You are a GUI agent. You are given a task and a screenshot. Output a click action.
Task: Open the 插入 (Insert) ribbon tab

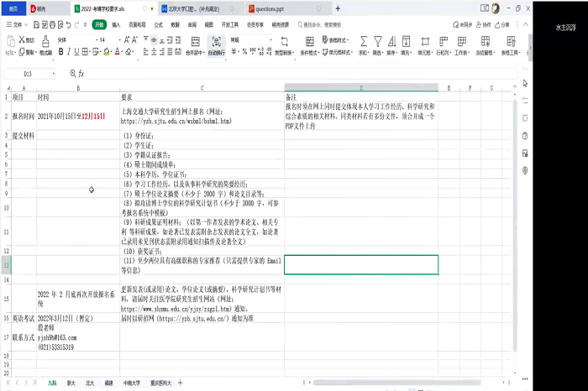(x=116, y=25)
